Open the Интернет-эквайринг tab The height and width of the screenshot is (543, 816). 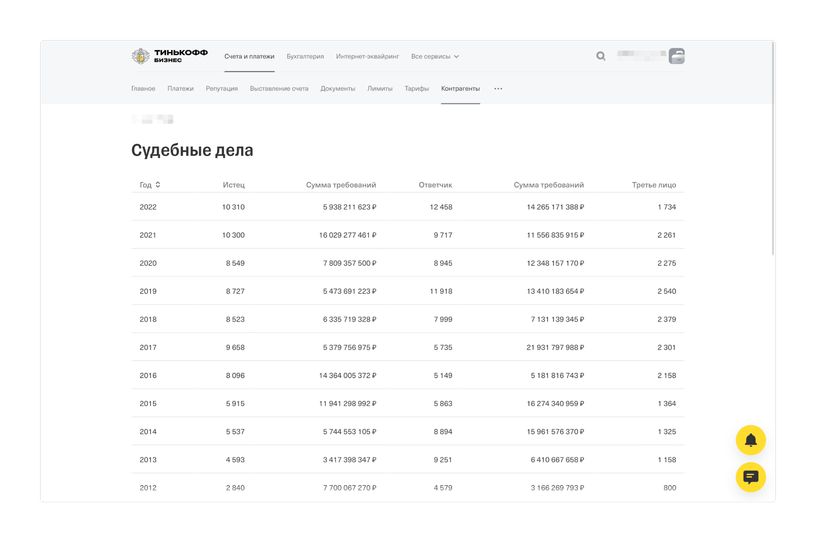pyautogui.click(x=367, y=56)
